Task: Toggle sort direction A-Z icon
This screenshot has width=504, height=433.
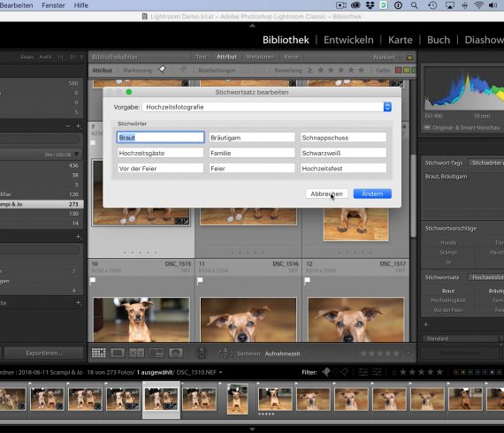Action: click(x=225, y=353)
